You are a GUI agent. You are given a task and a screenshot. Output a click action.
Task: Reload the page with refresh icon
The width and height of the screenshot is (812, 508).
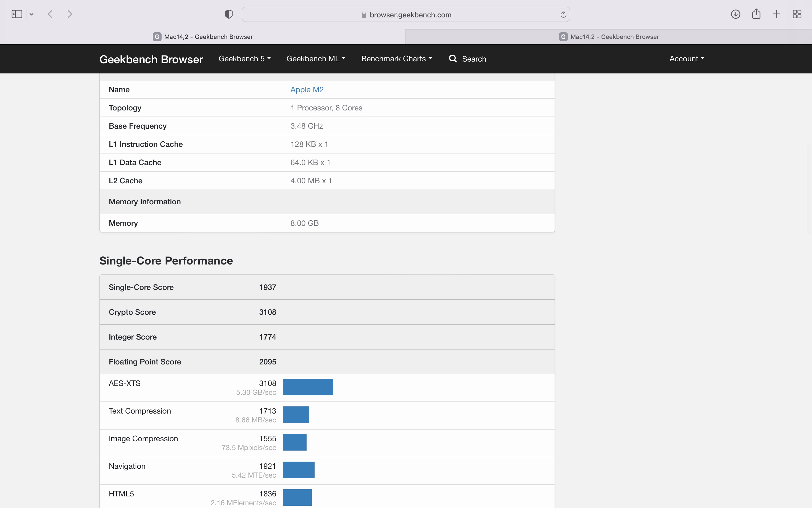coord(563,14)
